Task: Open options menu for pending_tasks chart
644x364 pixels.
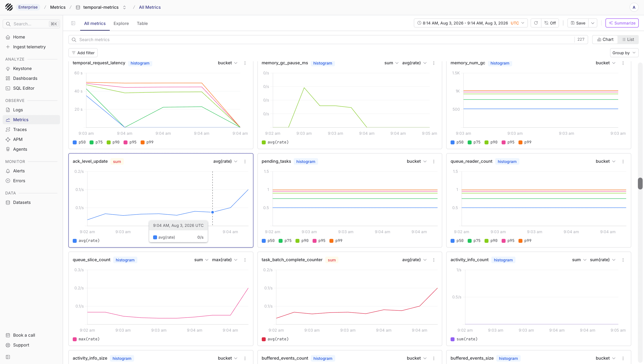Action: pos(434,161)
